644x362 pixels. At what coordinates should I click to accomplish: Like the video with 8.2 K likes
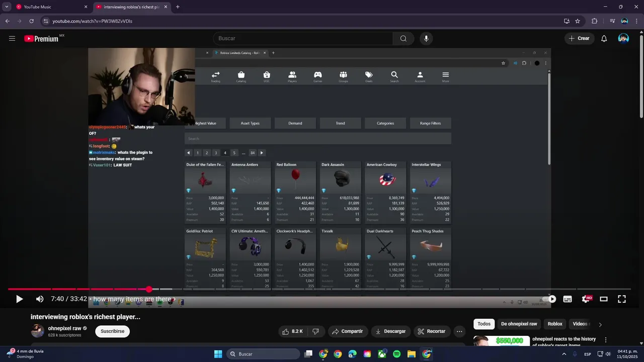tap(292, 331)
